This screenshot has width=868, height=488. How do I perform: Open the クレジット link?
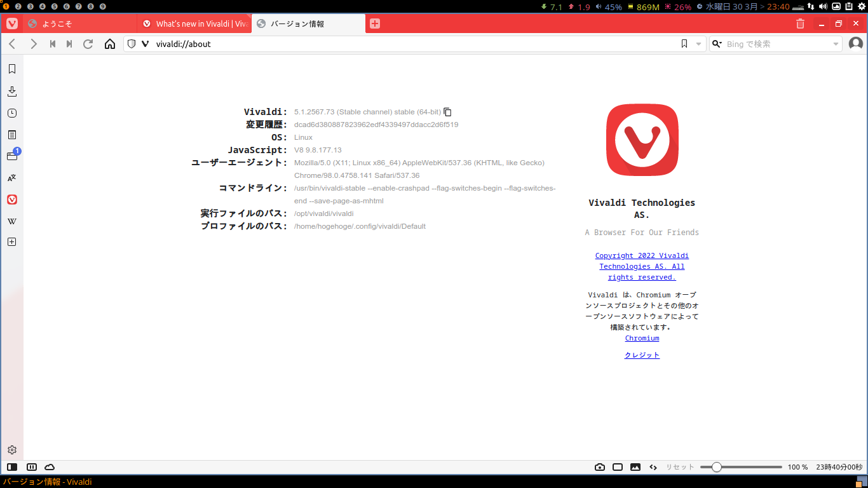(x=642, y=355)
